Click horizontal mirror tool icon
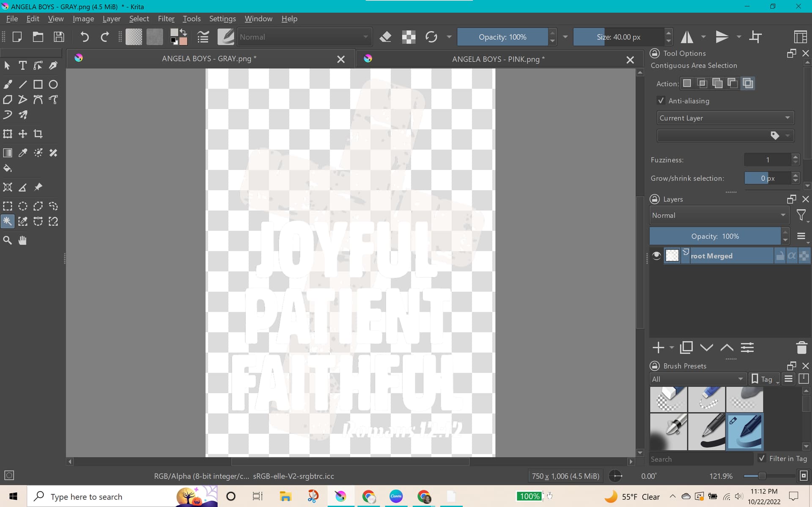The image size is (812, 507). point(687,37)
